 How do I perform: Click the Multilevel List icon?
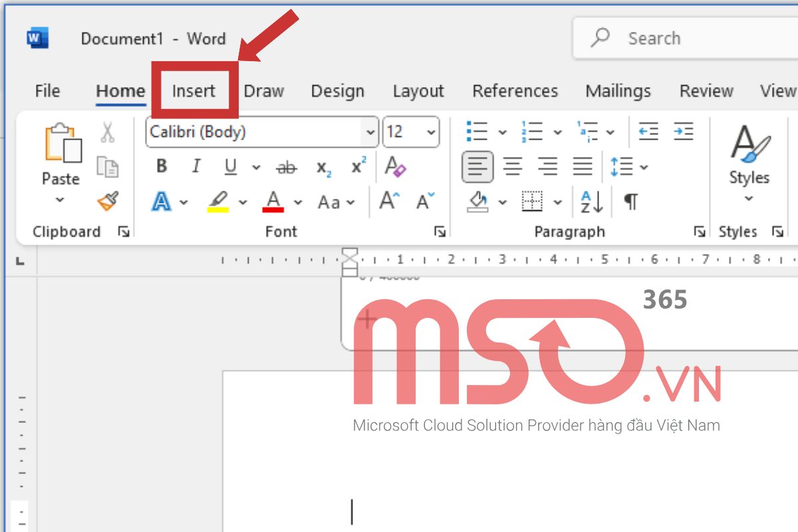pyautogui.click(x=588, y=131)
